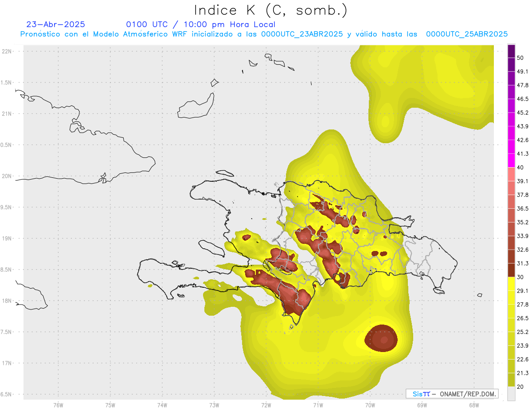Click the colorbar label '35.2'
Screen dimensions: 532x411
(x=523, y=222)
